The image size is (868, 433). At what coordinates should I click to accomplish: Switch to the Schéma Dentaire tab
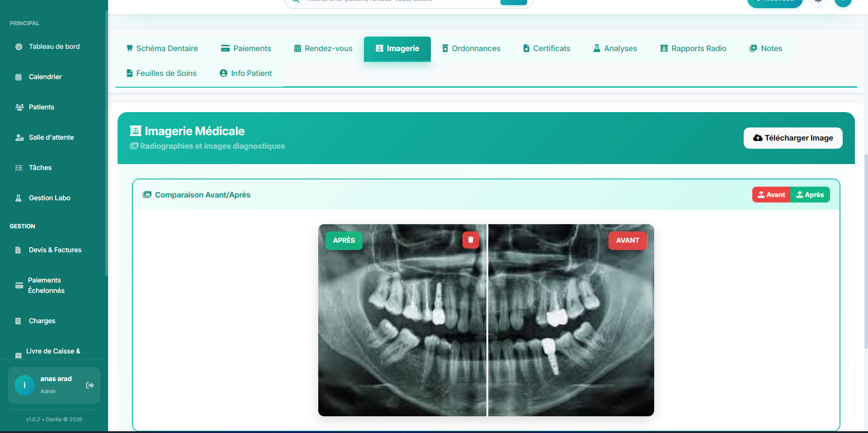(x=162, y=48)
